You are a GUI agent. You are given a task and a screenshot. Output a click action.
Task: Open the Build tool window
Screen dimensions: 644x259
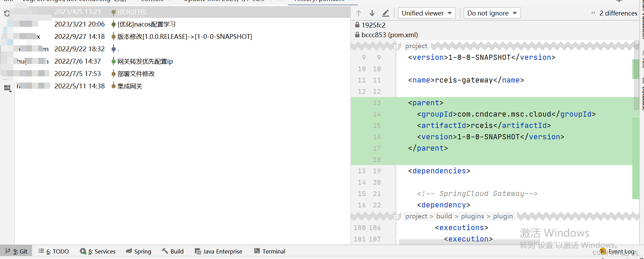pos(173,251)
